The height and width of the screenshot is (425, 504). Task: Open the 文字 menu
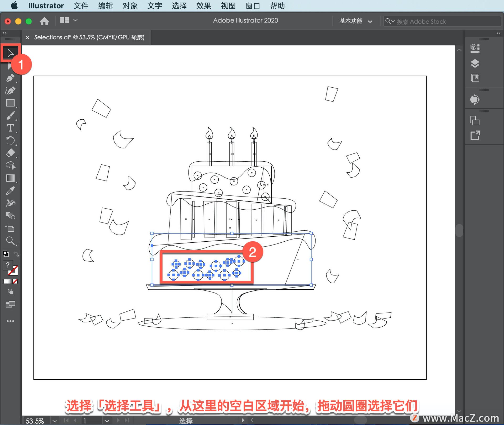click(155, 6)
